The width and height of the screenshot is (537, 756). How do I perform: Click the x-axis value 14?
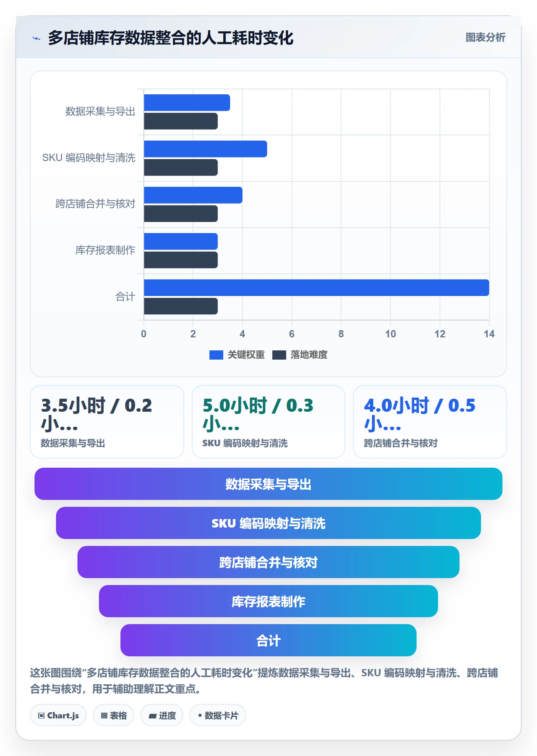pos(489,334)
